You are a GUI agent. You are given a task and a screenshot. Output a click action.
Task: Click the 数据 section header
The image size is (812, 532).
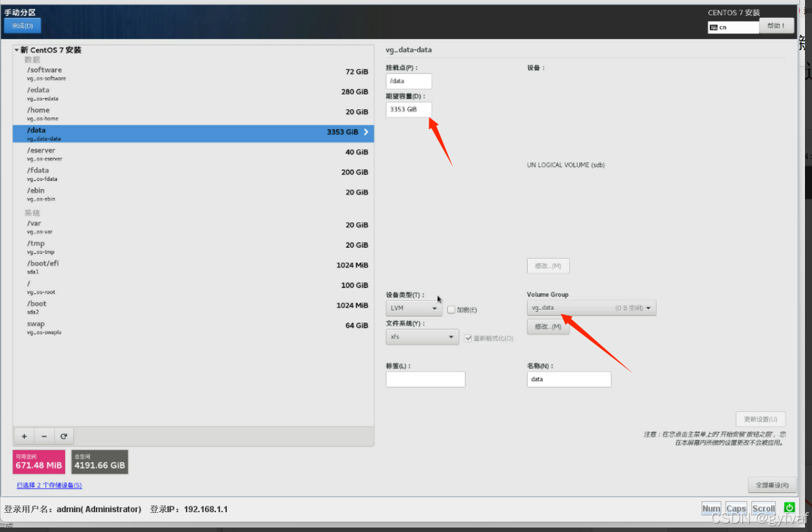click(x=32, y=60)
